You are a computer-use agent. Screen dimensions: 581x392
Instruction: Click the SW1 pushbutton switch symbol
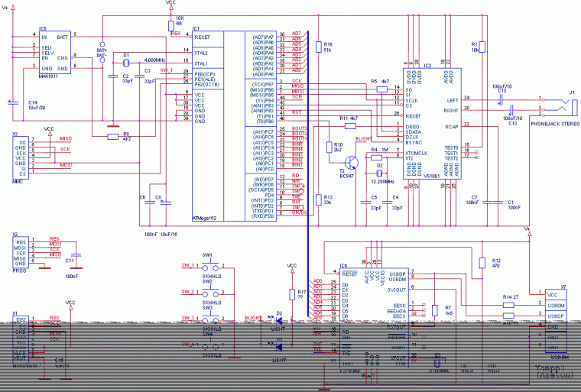(x=209, y=265)
